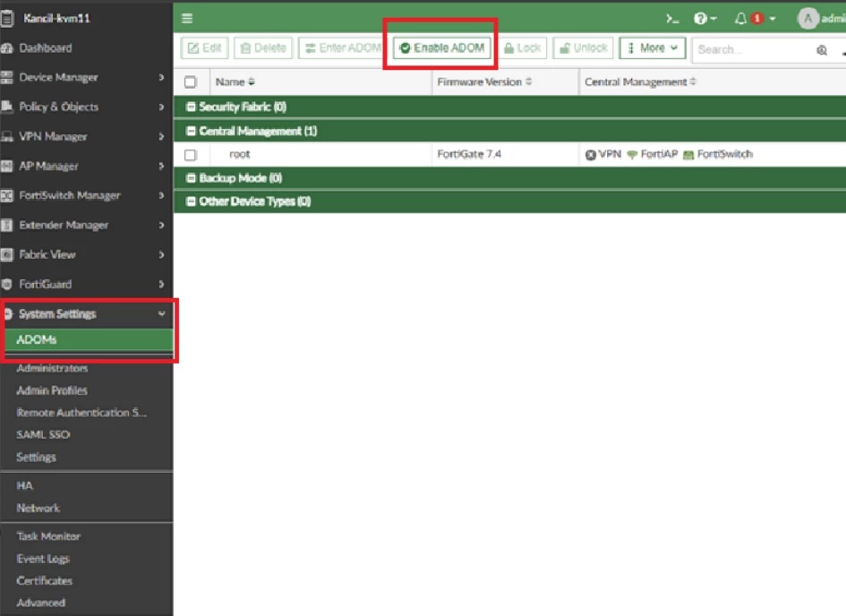Expand the Policy & Objects submenu chevron

[161, 107]
